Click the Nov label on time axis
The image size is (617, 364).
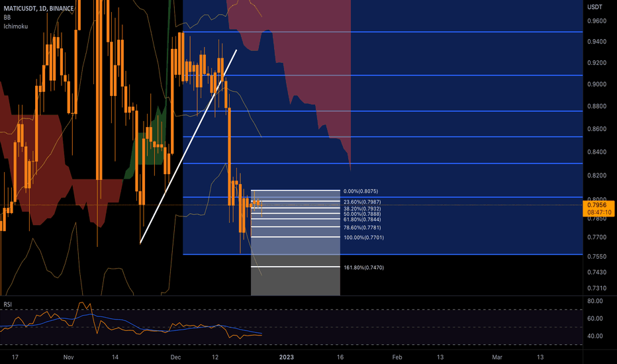click(x=68, y=357)
